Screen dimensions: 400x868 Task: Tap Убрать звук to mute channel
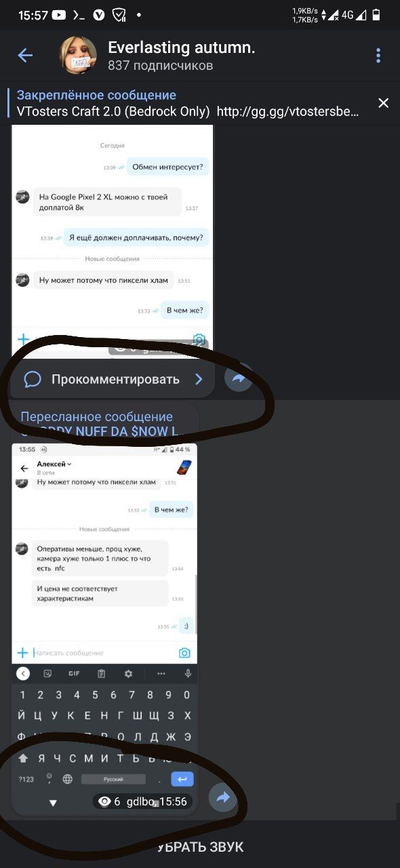pos(200,847)
